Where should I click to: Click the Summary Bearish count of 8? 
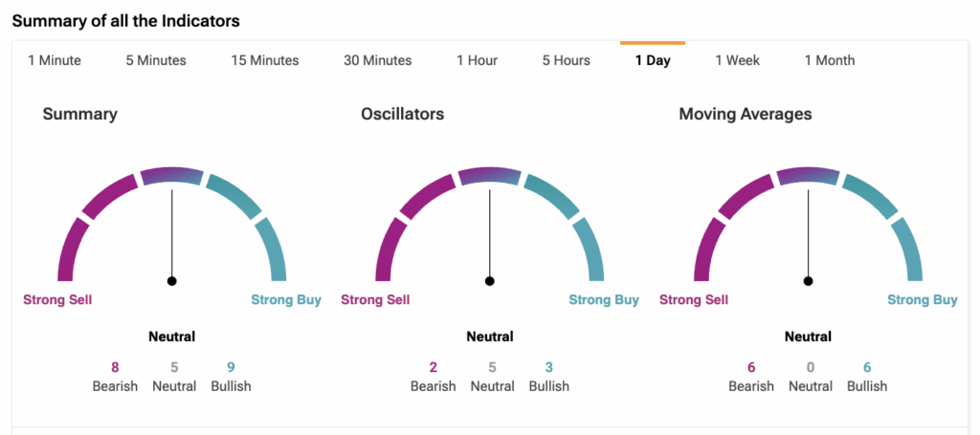[115, 366]
